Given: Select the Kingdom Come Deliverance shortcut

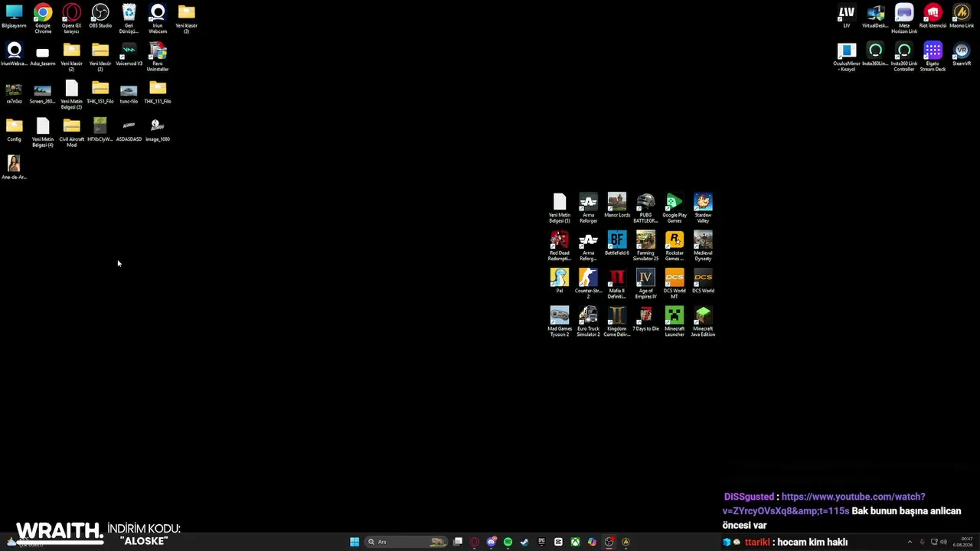Looking at the screenshot, I should (617, 321).
